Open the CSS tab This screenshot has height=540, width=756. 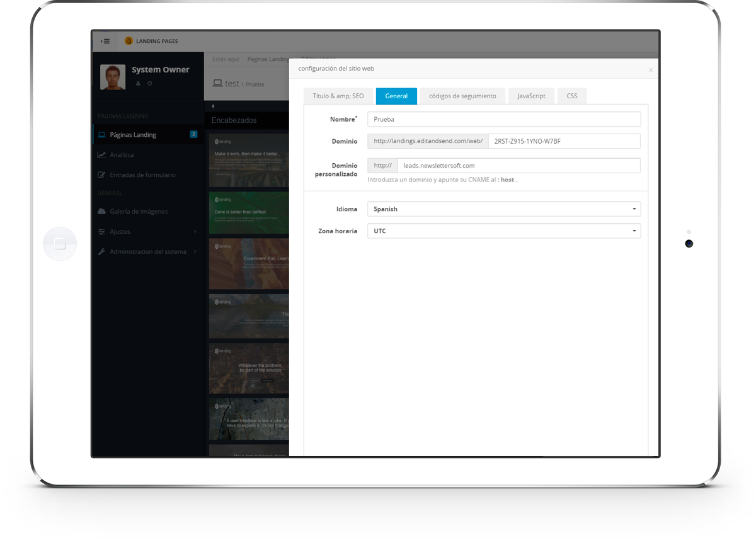coord(572,96)
